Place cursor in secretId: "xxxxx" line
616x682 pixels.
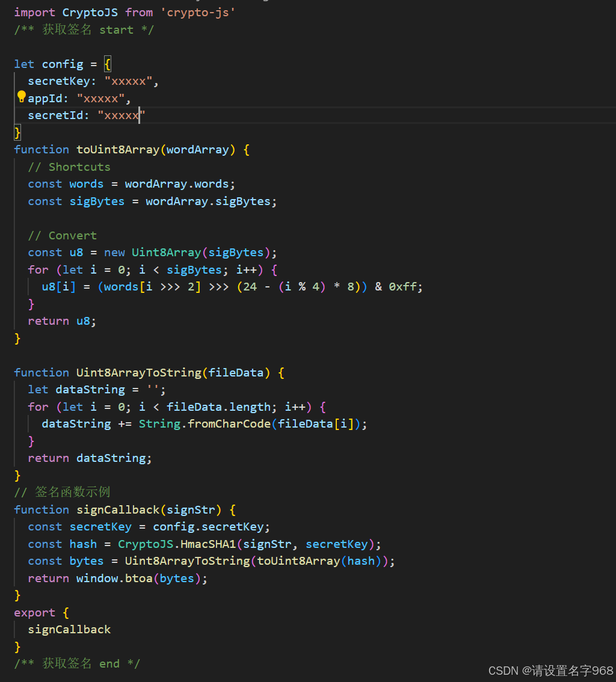86,115
